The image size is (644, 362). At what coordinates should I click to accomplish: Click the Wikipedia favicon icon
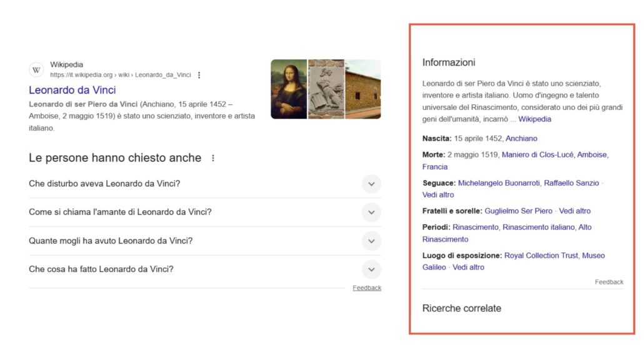[x=36, y=70]
